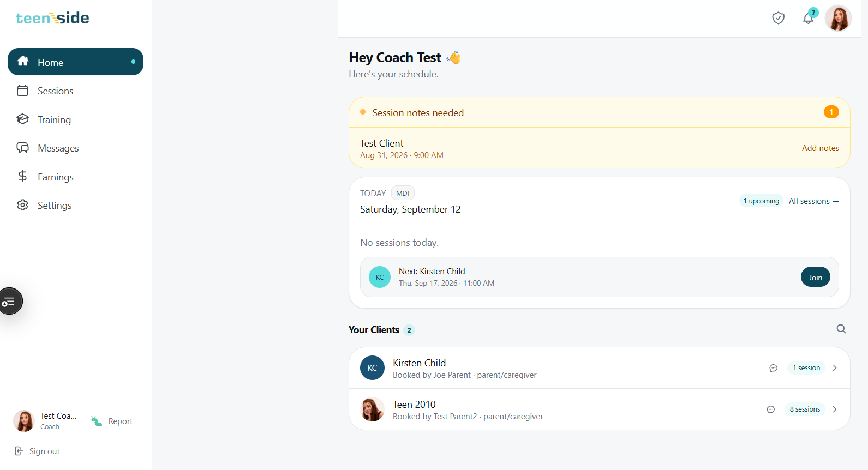Screen dimensions: 868x470
Task: Click Kirsten Child's KC avatar in clients
Action: [372, 368]
